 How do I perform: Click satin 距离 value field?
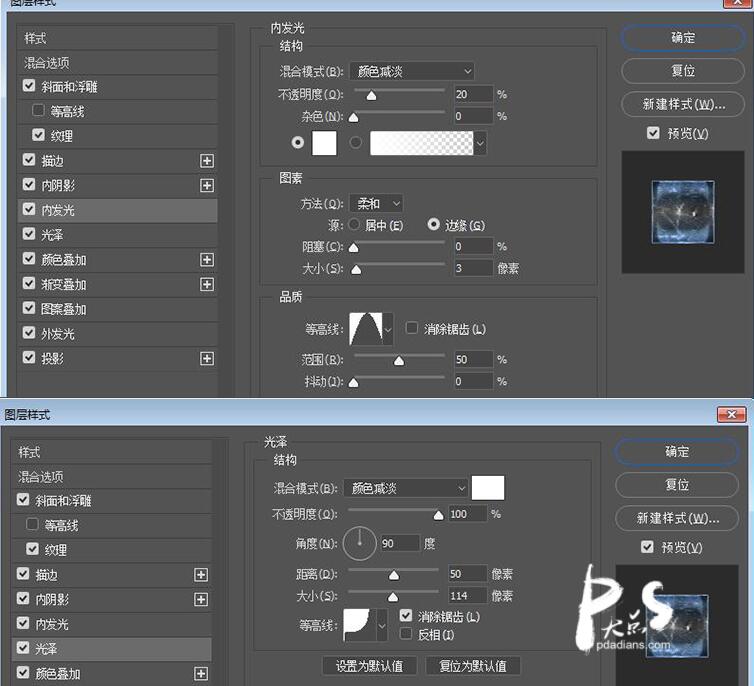pos(467,574)
